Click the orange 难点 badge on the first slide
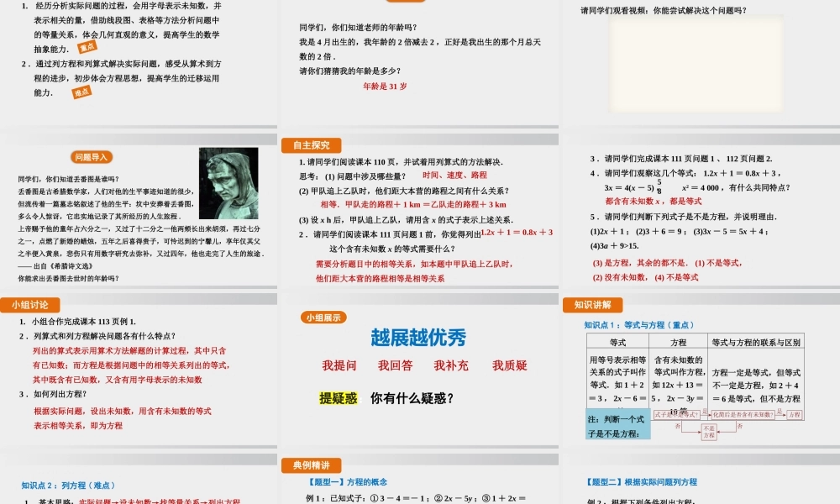Screen dimensions: 840x504 click(82, 92)
